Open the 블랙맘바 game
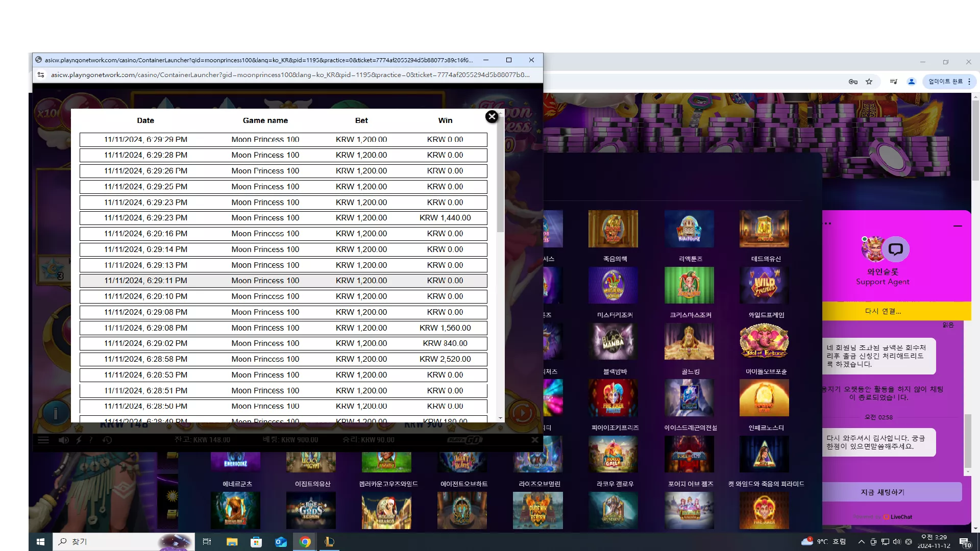The image size is (980, 551). 613,341
